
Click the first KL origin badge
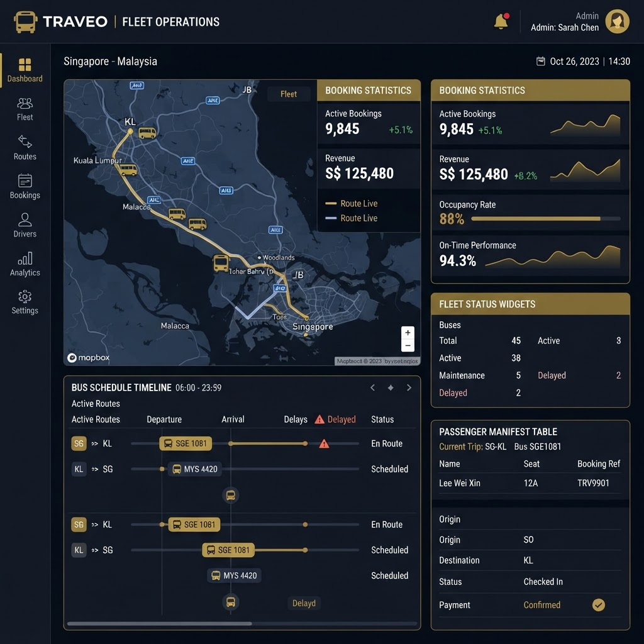tap(79, 469)
